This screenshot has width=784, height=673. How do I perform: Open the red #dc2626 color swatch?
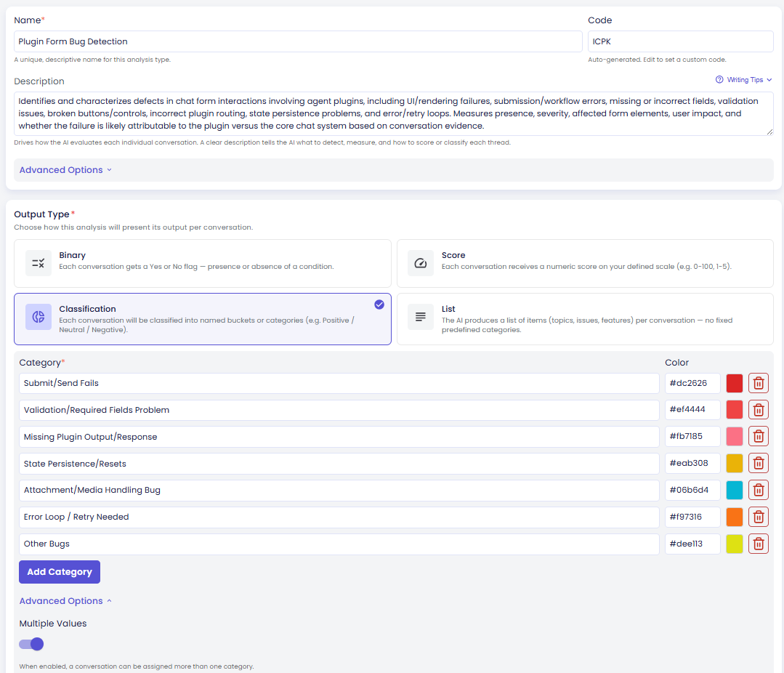coord(734,383)
